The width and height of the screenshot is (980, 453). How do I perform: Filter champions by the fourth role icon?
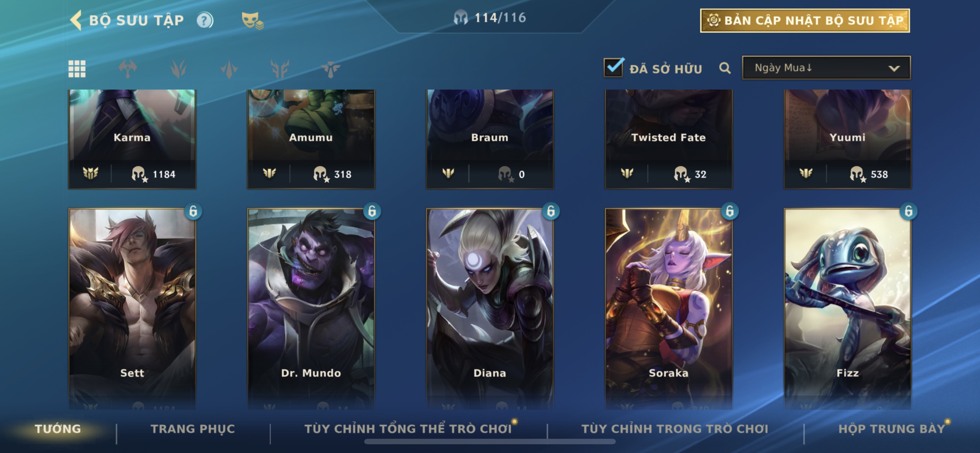(x=280, y=69)
